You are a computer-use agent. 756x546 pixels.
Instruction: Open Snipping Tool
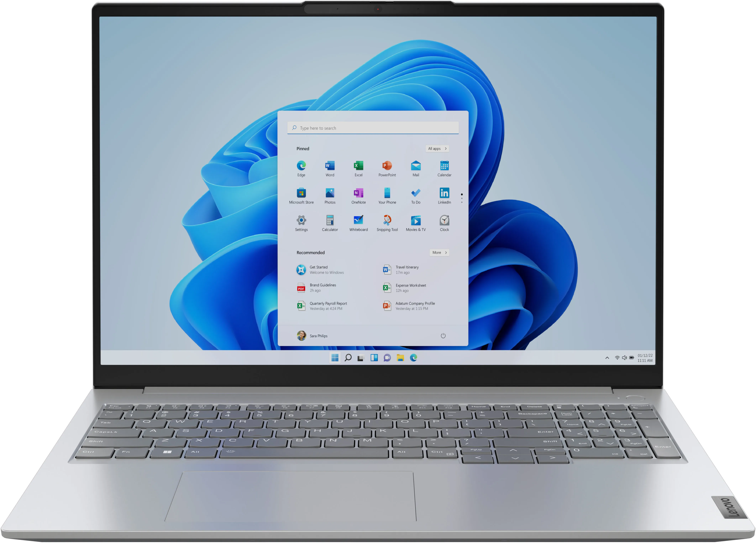click(x=387, y=220)
